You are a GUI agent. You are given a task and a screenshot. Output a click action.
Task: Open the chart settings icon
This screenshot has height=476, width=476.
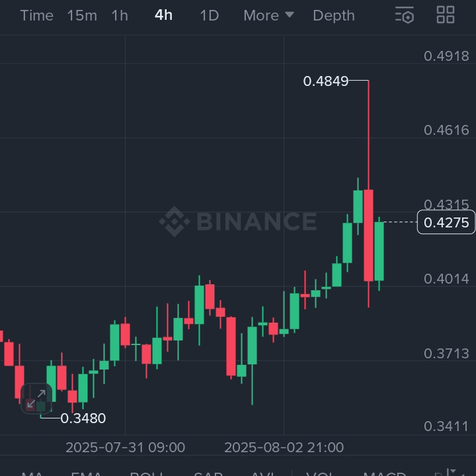(x=405, y=15)
